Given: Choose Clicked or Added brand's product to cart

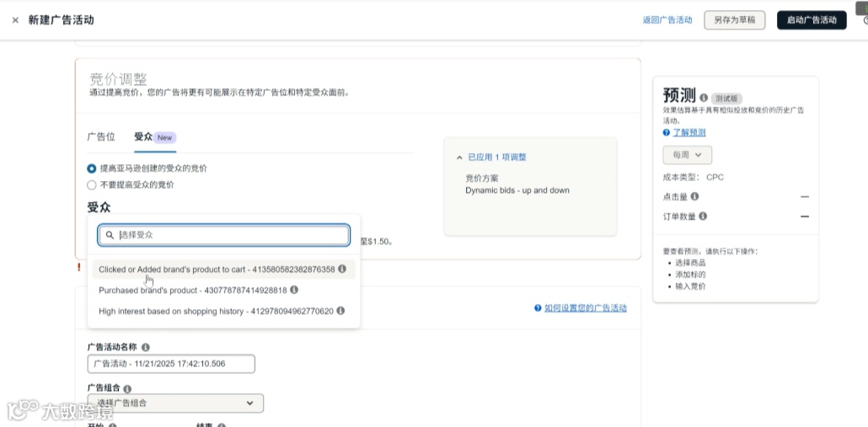Looking at the screenshot, I should coord(222,270).
